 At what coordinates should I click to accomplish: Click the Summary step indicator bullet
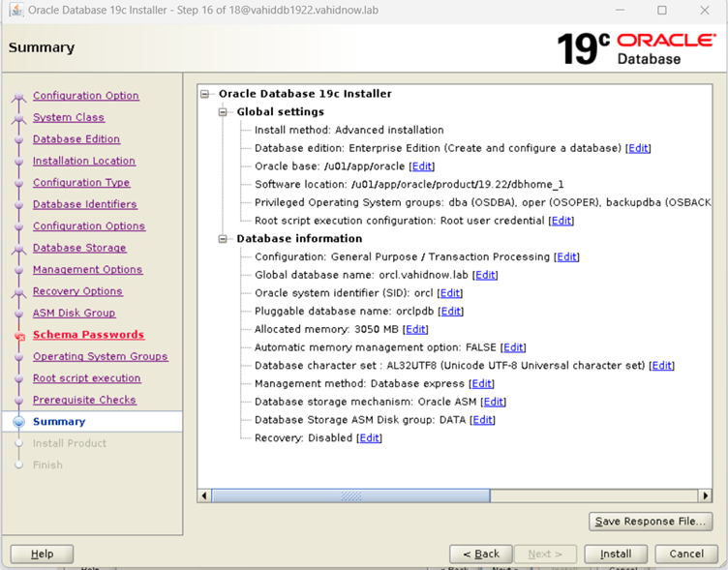coord(18,422)
